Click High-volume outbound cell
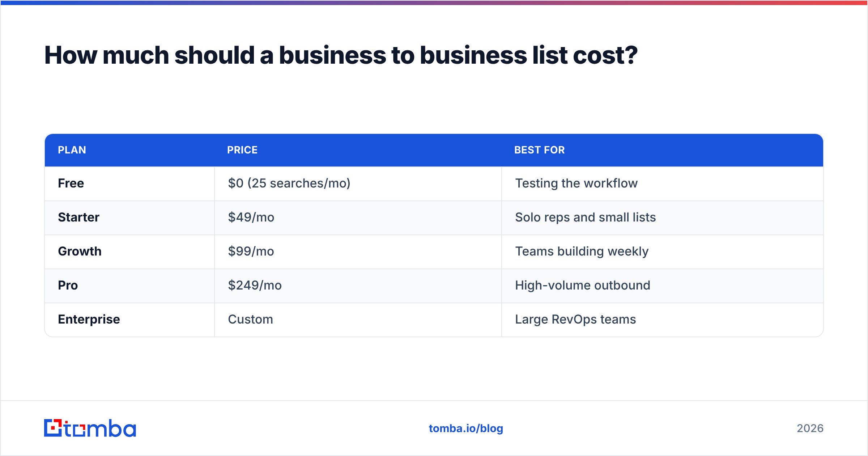 click(663, 286)
